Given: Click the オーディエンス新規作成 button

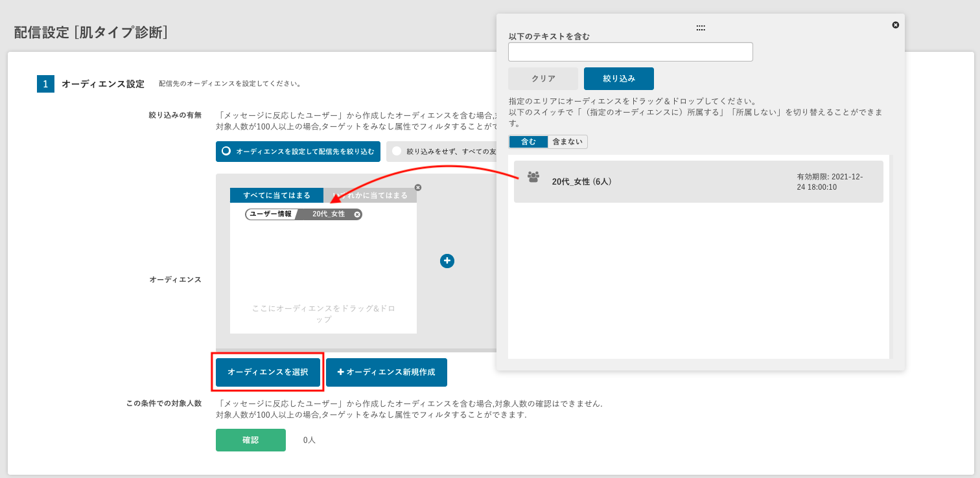Looking at the screenshot, I should [x=386, y=372].
